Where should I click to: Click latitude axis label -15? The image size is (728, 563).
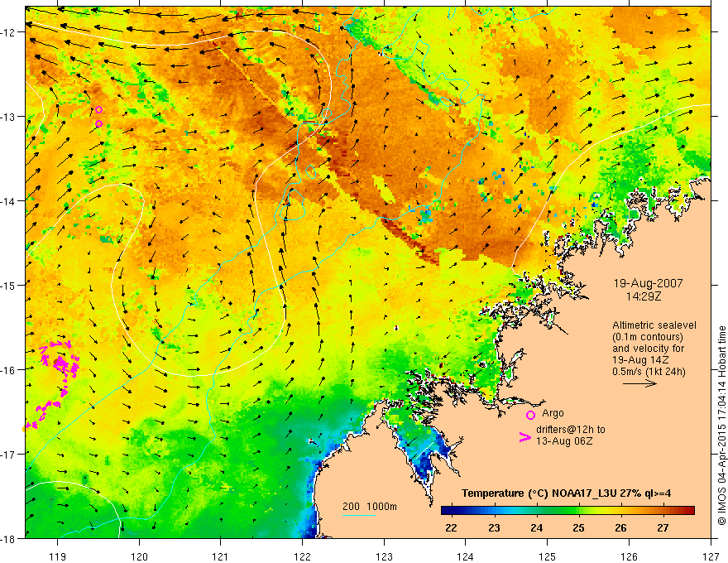click(7, 285)
